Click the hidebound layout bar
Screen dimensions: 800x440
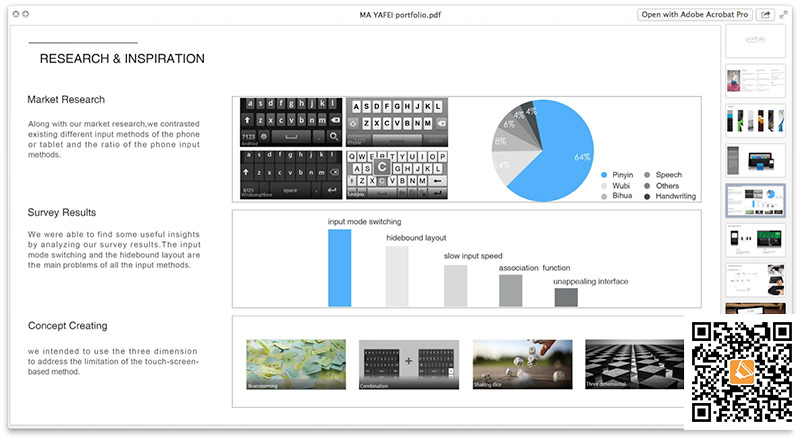397,276
